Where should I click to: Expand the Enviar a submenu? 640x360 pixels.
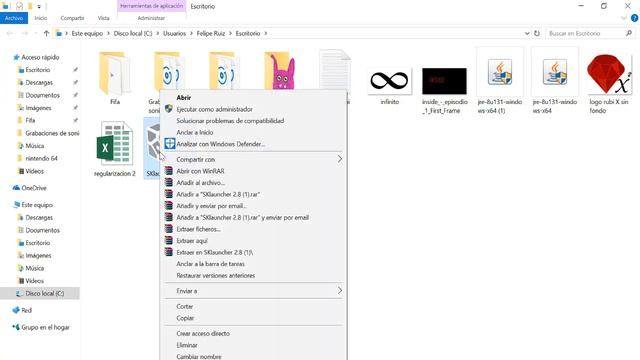253,291
